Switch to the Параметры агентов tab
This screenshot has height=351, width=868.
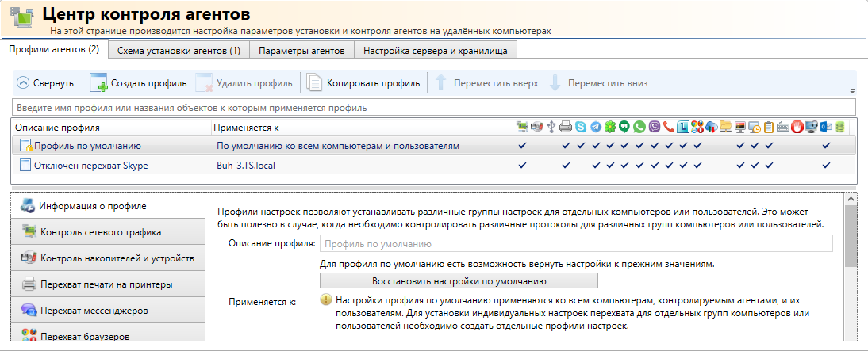coord(301,51)
